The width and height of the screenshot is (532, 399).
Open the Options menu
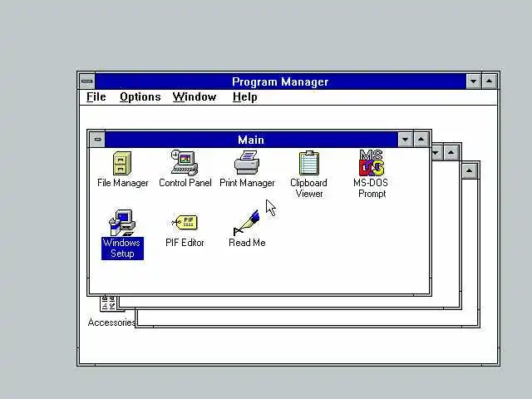click(140, 97)
